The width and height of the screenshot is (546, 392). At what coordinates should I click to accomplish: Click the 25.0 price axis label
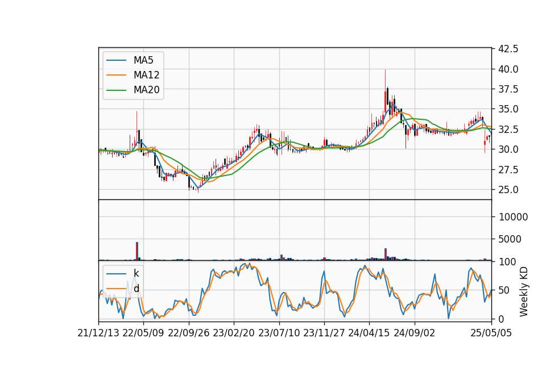[508, 190]
